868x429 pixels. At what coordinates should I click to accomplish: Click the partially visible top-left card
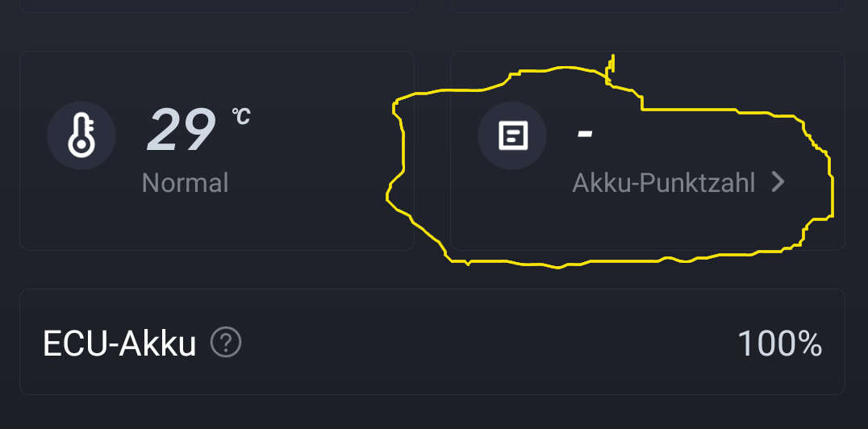coord(216,5)
